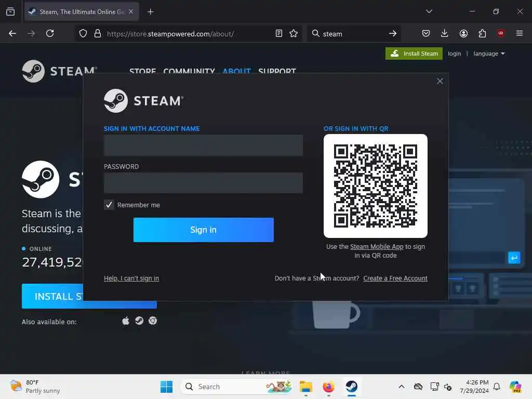
Task: Open the Steam app in the taskbar
Action: coord(352,387)
